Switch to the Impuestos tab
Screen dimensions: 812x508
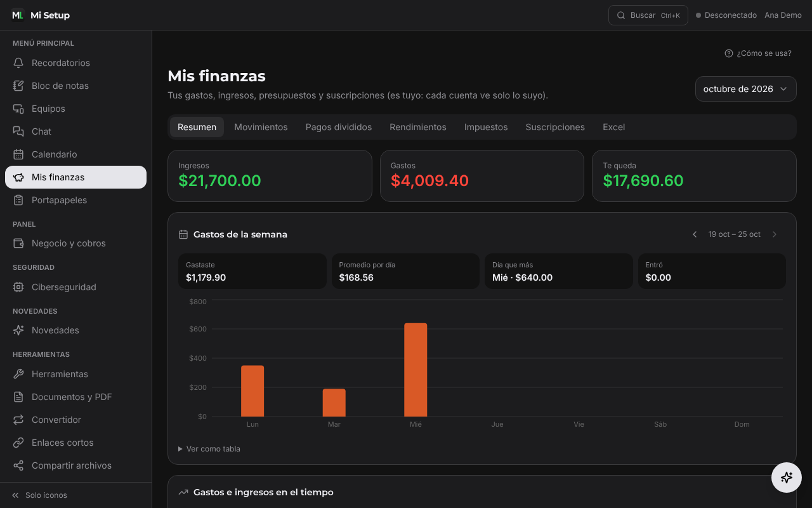486,127
